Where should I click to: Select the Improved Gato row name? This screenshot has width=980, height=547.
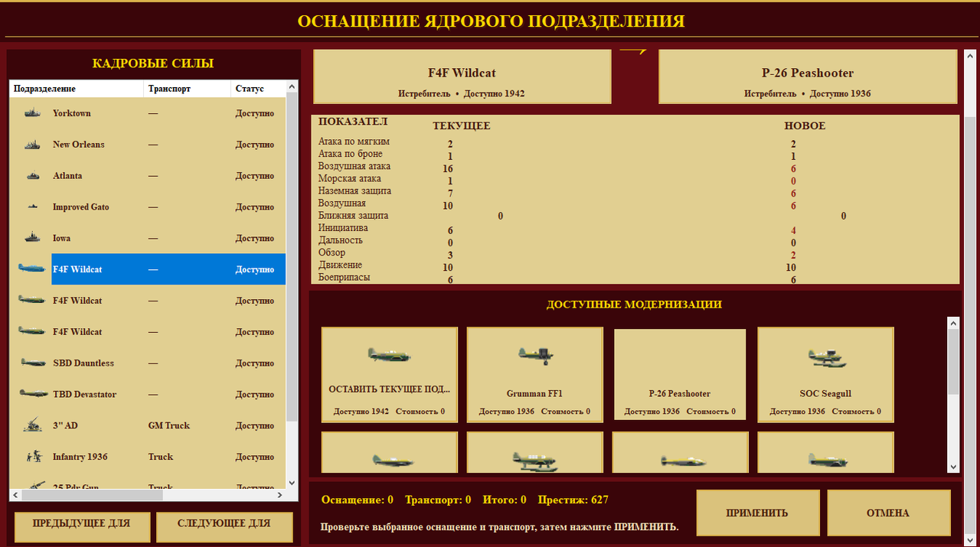[x=80, y=207]
